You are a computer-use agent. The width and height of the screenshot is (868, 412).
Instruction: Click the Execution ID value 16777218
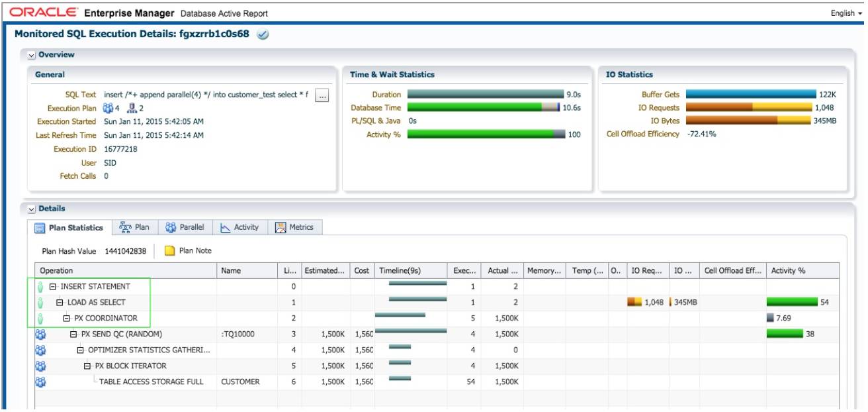pyautogui.click(x=120, y=149)
